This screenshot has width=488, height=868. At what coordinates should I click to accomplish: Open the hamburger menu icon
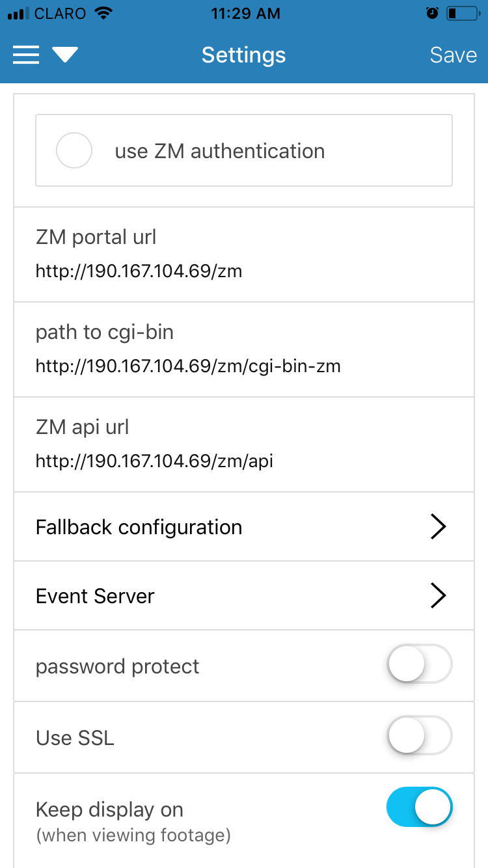tap(26, 55)
